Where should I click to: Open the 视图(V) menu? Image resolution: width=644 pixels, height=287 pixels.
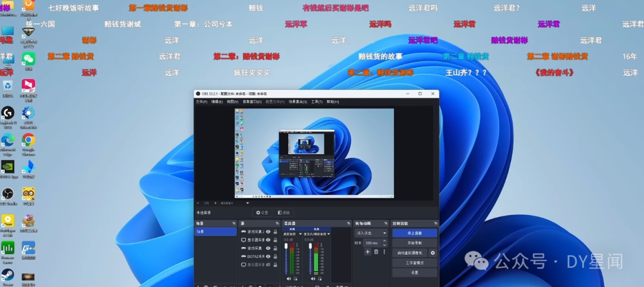click(x=233, y=102)
